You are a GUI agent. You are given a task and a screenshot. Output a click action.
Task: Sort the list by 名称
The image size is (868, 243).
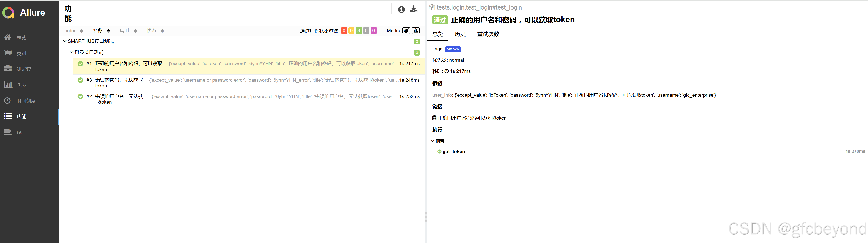[101, 31]
